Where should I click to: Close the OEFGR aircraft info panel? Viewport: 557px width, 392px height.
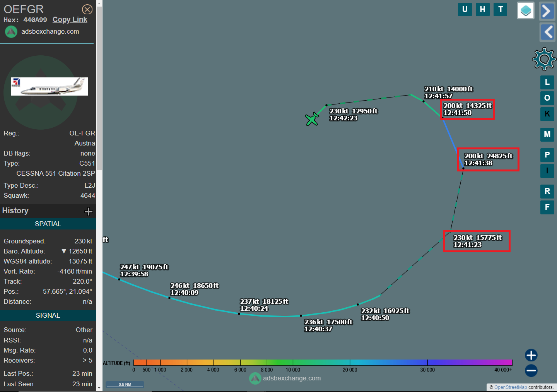(x=87, y=9)
